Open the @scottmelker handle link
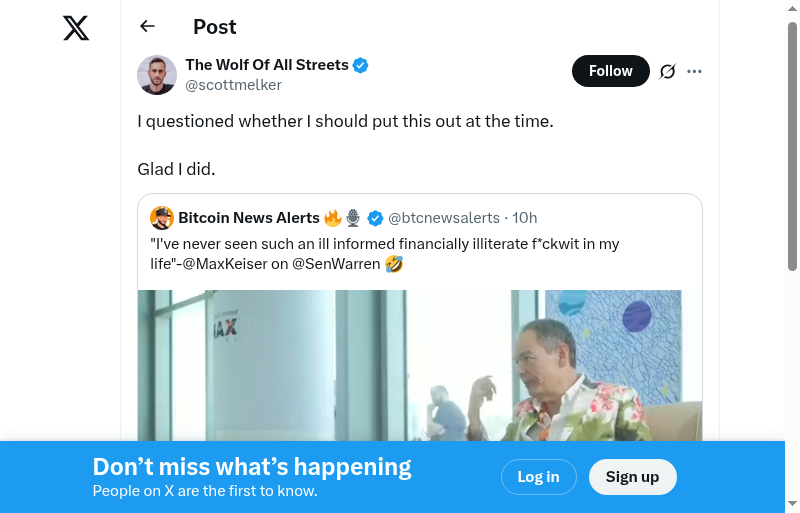This screenshot has width=800, height=513. [x=233, y=85]
